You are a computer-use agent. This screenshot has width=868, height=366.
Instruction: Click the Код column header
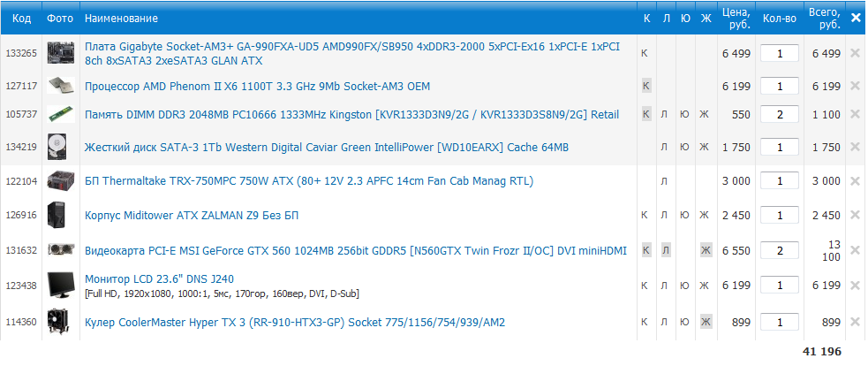pyautogui.click(x=21, y=19)
